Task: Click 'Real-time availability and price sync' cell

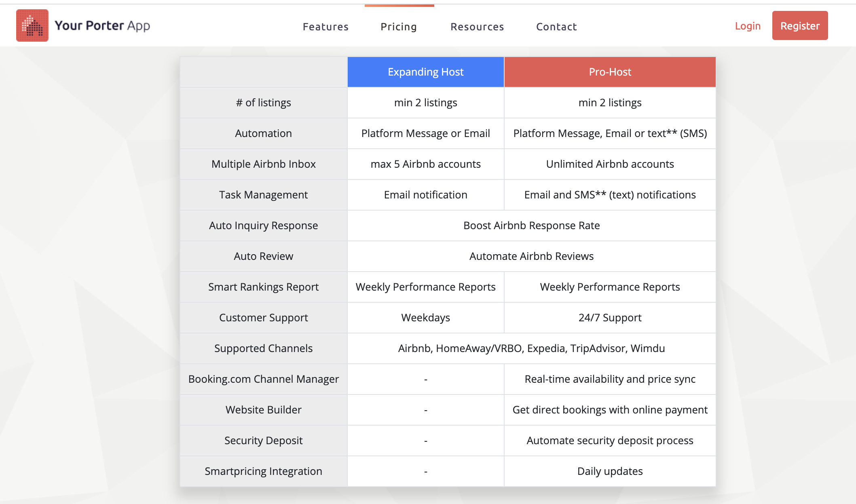Action: (610, 379)
